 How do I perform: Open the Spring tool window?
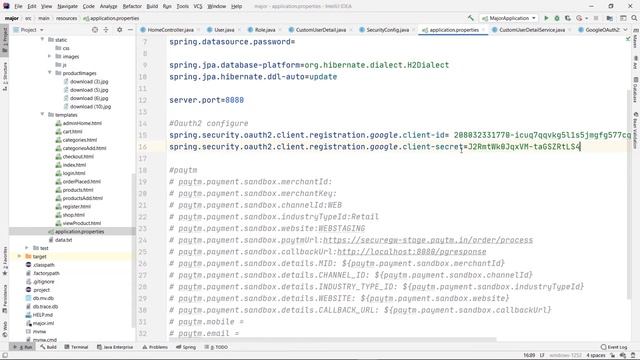click(186, 347)
